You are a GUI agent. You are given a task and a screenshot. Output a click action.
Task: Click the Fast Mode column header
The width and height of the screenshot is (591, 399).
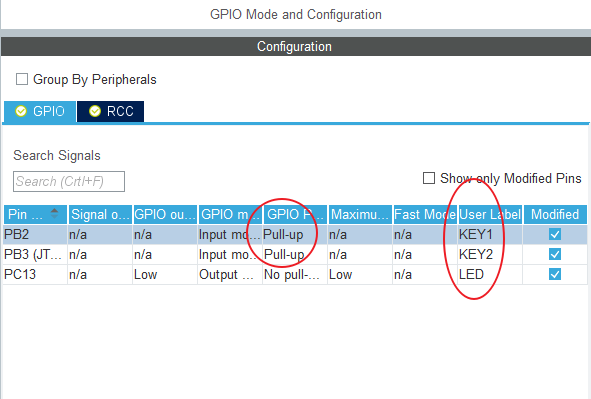click(425, 214)
